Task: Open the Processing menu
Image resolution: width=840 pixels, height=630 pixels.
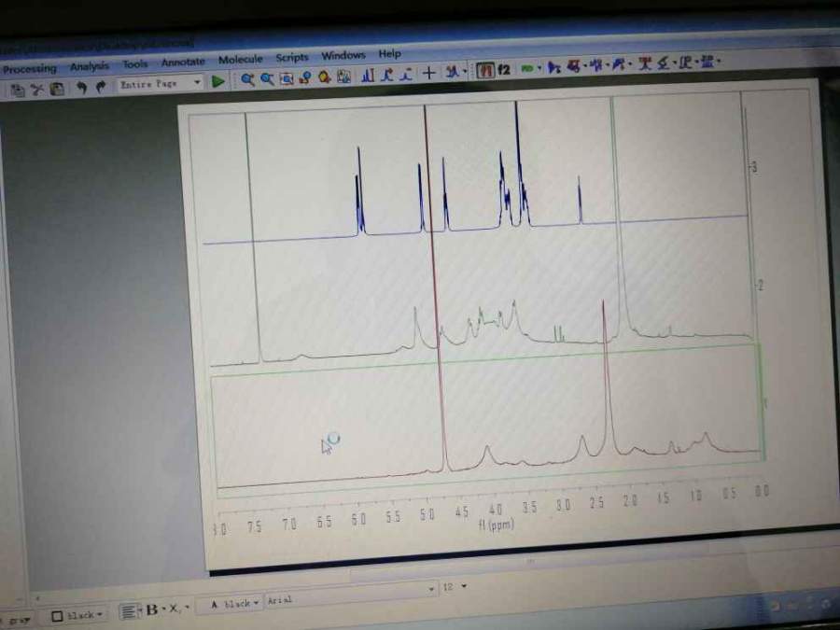Action: click(x=28, y=68)
